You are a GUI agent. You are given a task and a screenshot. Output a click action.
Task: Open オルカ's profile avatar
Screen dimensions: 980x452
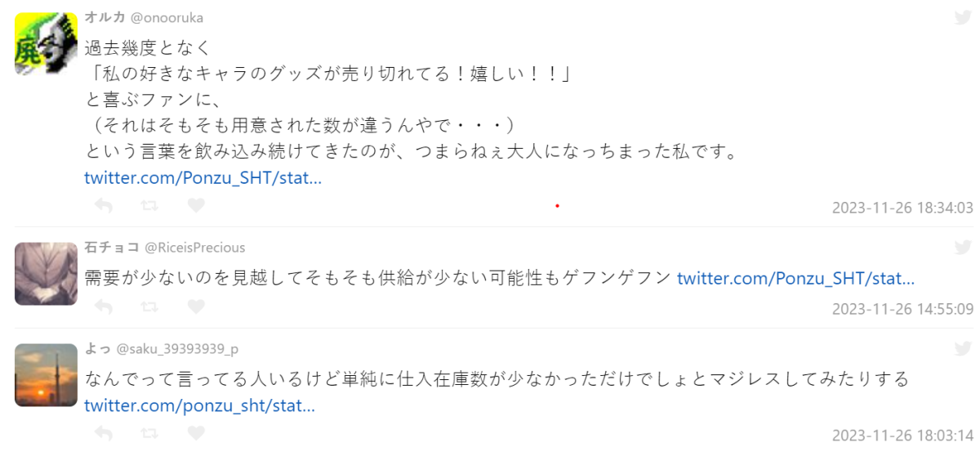(46, 44)
